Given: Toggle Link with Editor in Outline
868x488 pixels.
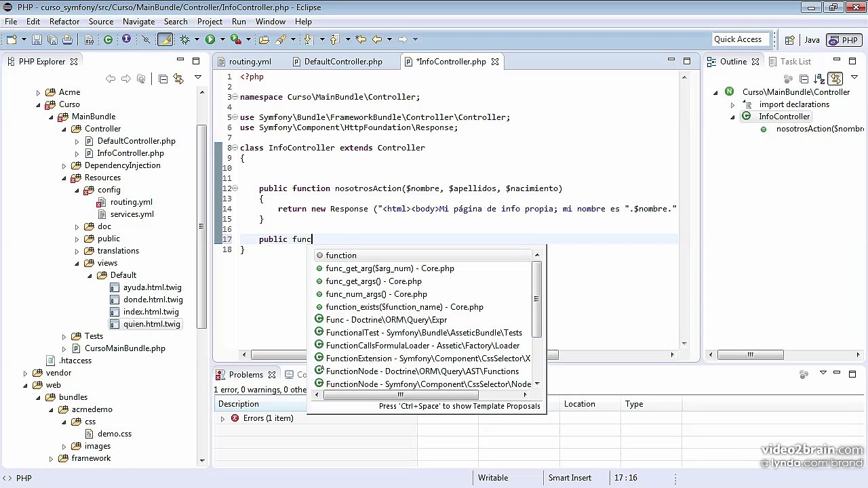Looking at the screenshot, I should pos(835,79).
